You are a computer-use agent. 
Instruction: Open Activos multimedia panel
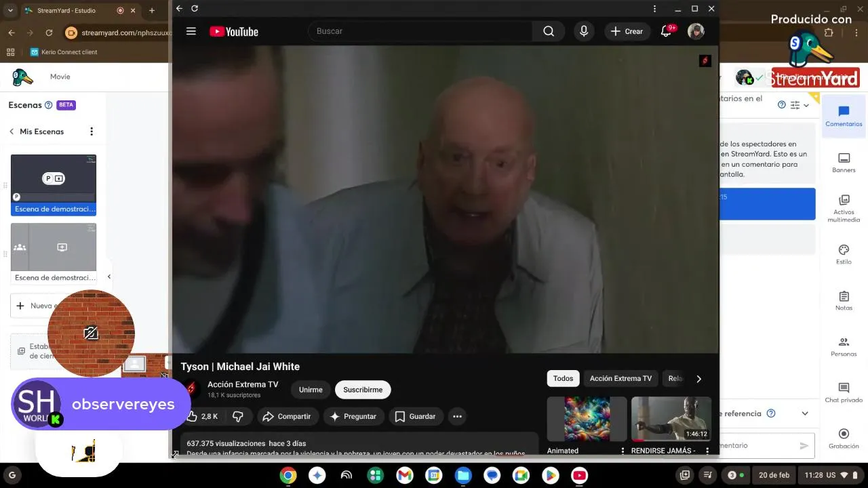coord(844,209)
